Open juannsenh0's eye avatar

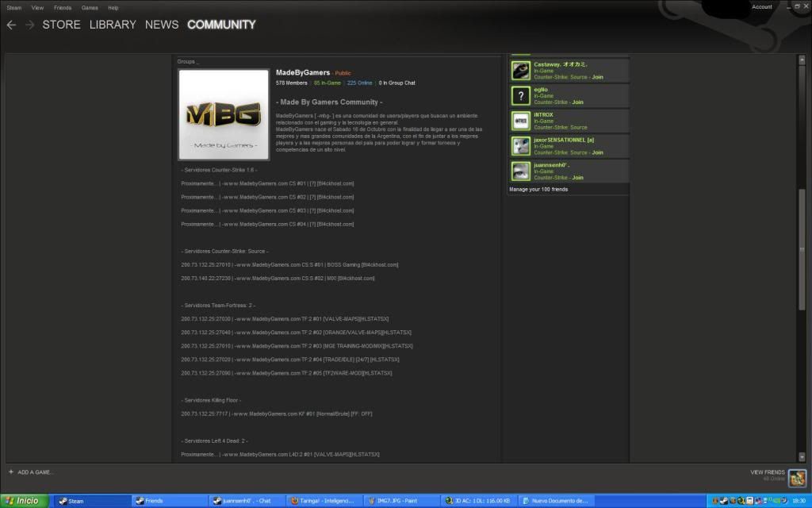(x=520, y=171)
